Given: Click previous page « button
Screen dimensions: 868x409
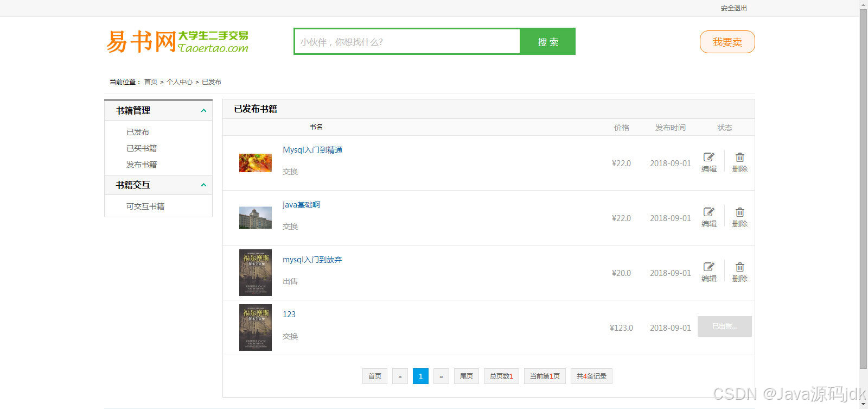Looking at the screenshot, I should 400,376.
